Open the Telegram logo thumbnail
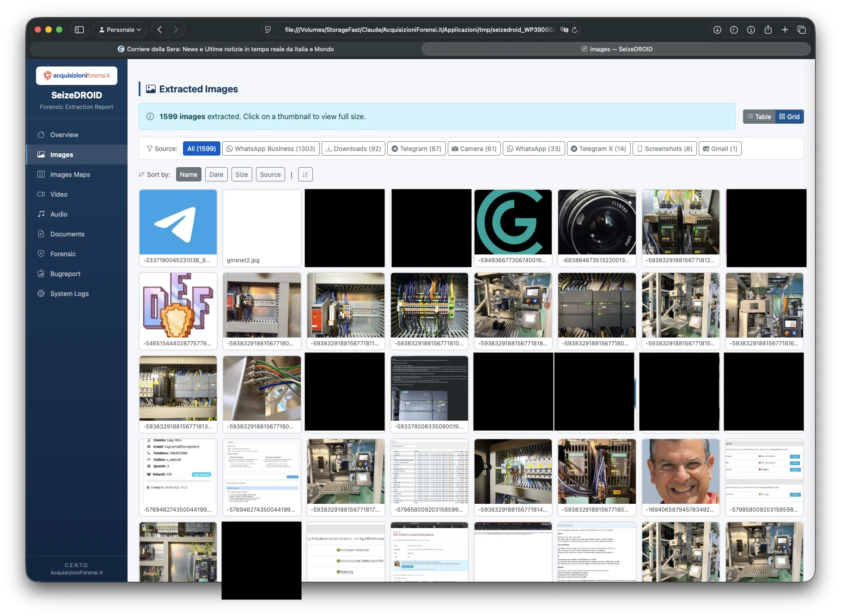This screenshot has height=616, width=841. click(178, 222)
